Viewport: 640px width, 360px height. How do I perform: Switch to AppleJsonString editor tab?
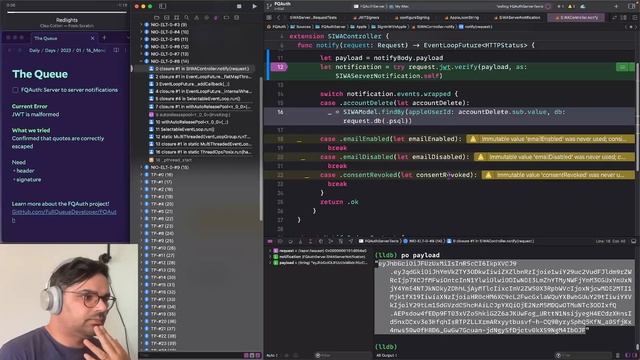click(x=462, y=18)
